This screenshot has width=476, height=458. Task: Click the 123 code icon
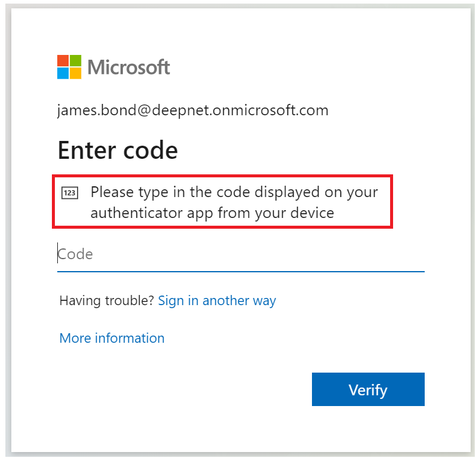pyautogui.click(x=69, y=193)
